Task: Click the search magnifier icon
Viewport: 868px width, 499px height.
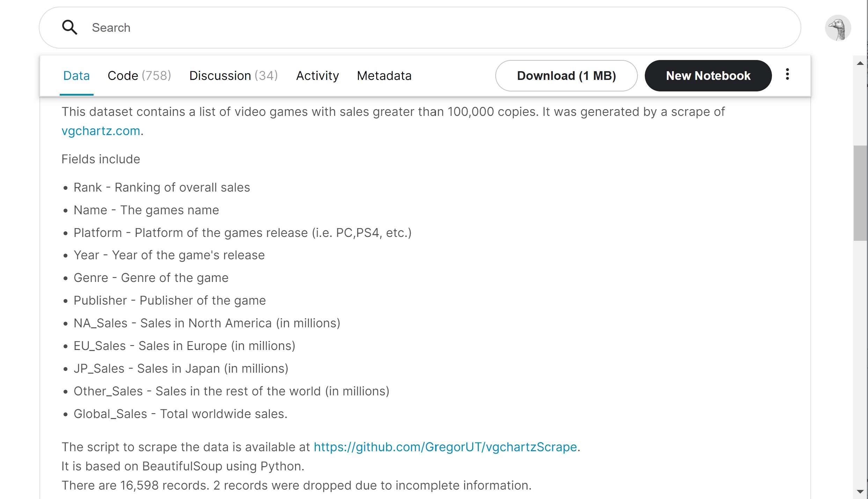Action: click(x=69, y=27)
